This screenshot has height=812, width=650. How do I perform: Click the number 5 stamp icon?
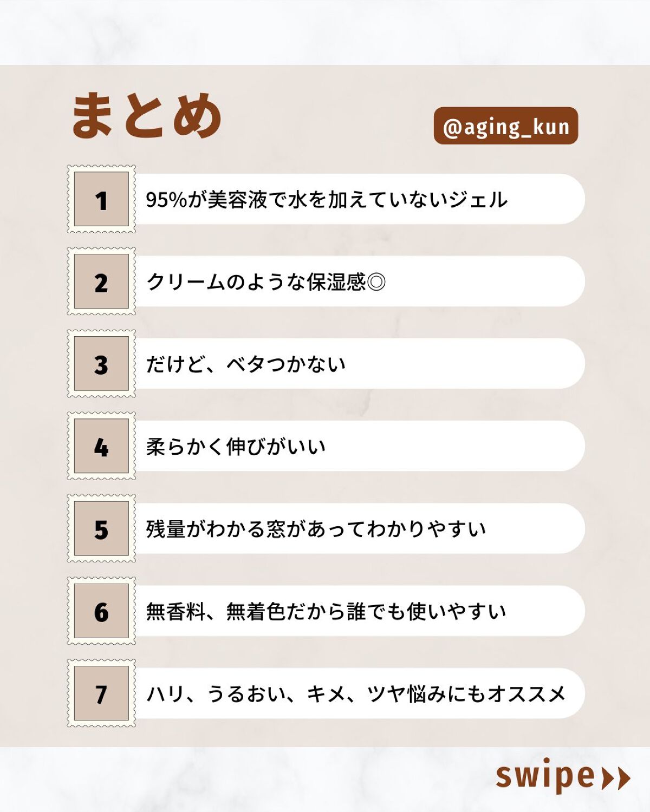click(101, 528)
